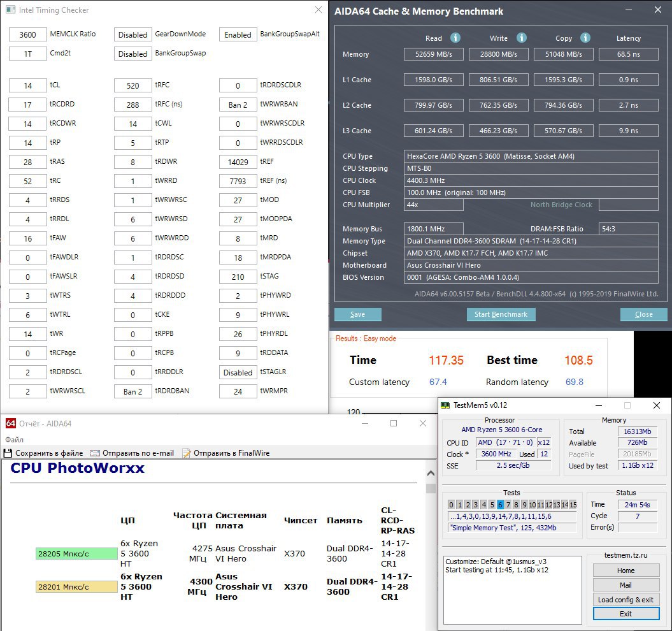
Task: Click the Custom latency 67.4 value
Action: pos(438,382)
